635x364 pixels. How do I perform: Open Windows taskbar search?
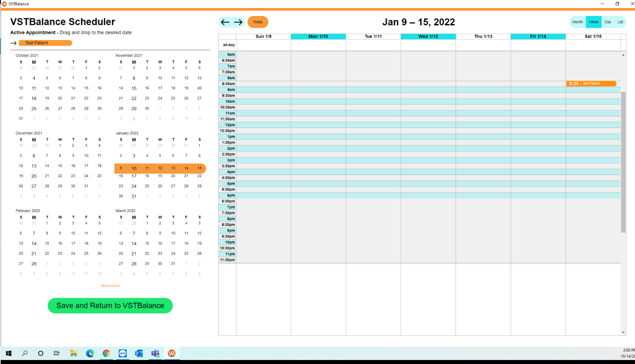(x=25, y=353)
